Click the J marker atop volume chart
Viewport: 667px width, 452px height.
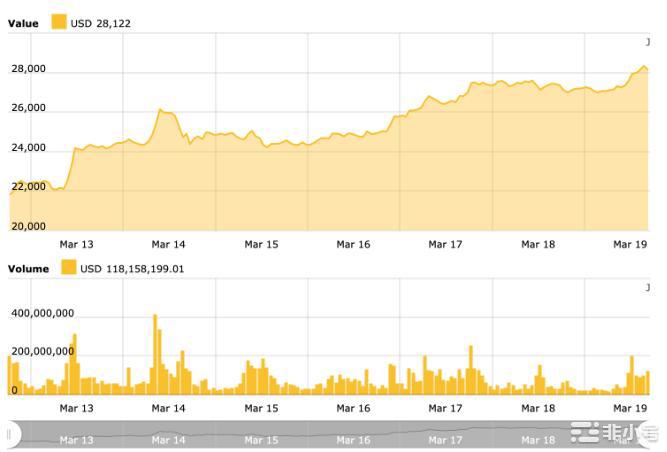(648, 288)
